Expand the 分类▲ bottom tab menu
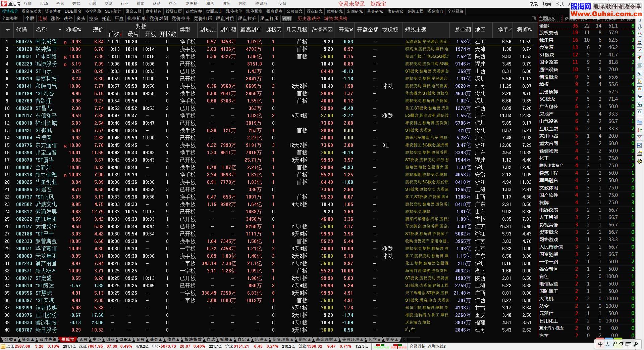This screenshot has height=350, width=644. [x=10, y=340]
